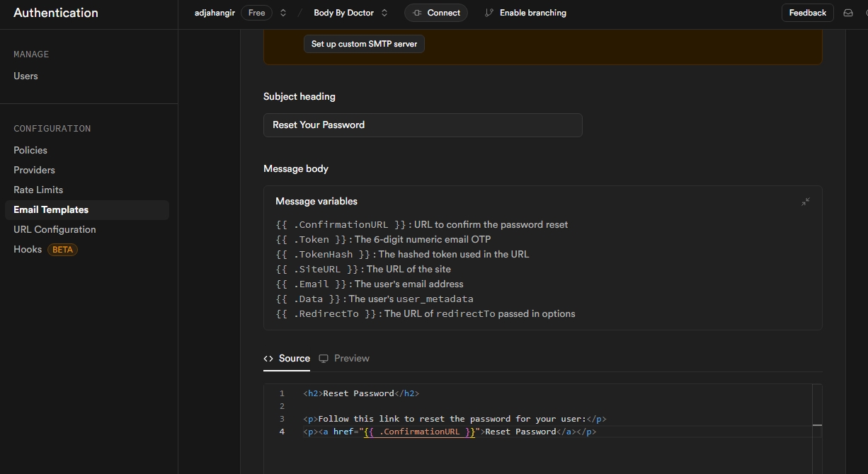Navigate to URL Configuration
The image size is (868, 474).
[x=55, y=229]
